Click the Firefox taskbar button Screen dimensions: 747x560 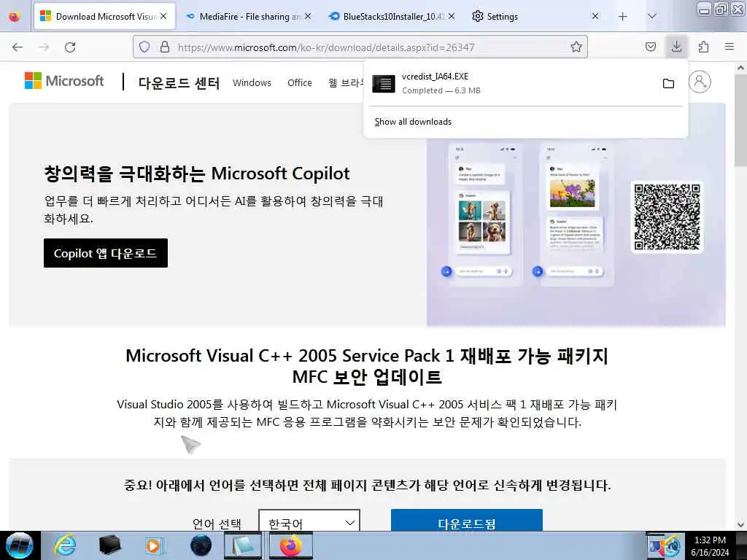290,545
